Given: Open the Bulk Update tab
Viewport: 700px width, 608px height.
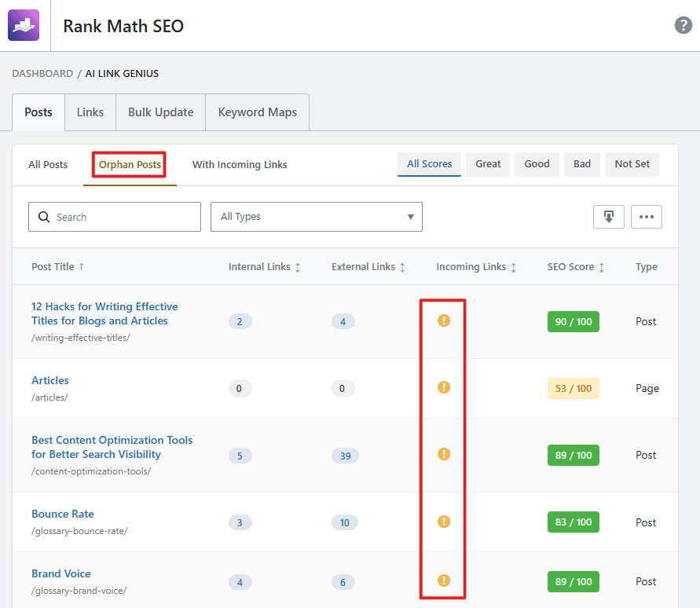Looking at the screenshot, I should (x=161, y=112).
